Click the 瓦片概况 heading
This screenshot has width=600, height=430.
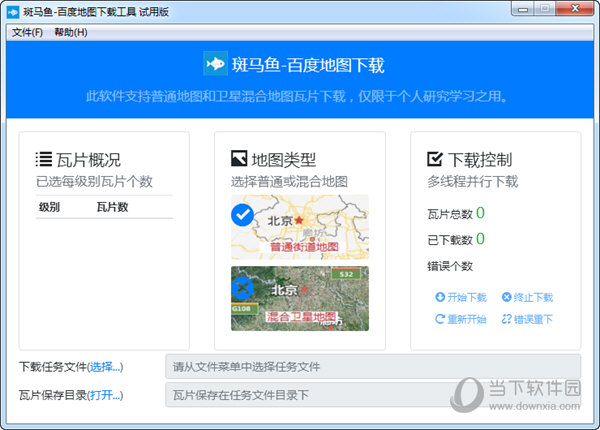(x=88, y=160)
